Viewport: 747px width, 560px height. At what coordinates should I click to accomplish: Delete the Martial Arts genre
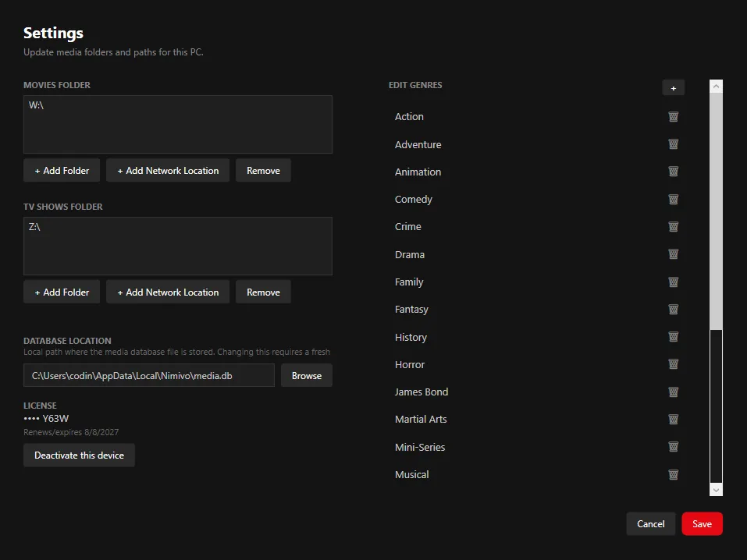pos(673,420)
